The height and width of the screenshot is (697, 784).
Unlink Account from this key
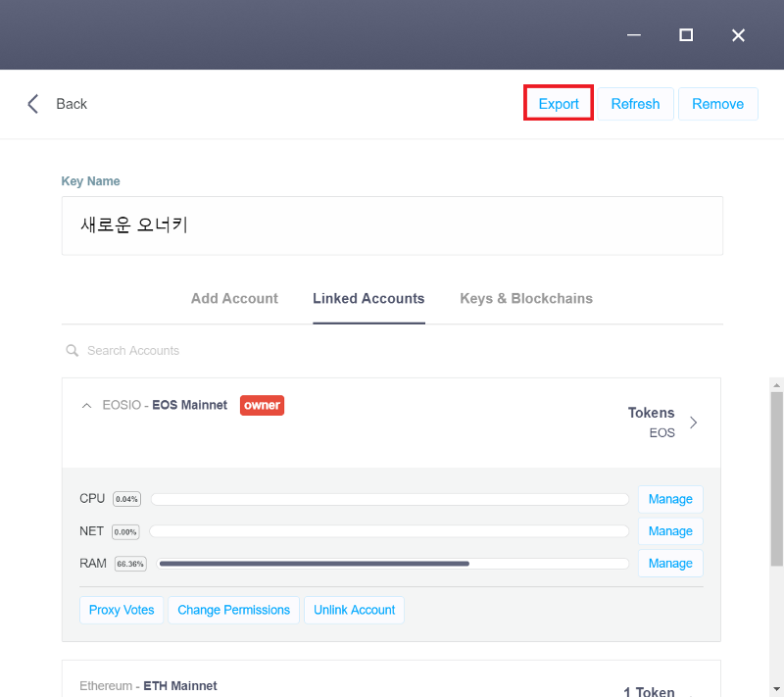coord(354,610)
